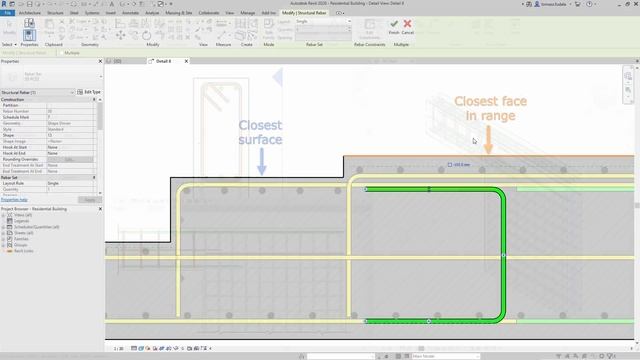Click the Edit Family icon in Mode panel
The width and height of the screenshot is (640, 360).
click(269, 24)
